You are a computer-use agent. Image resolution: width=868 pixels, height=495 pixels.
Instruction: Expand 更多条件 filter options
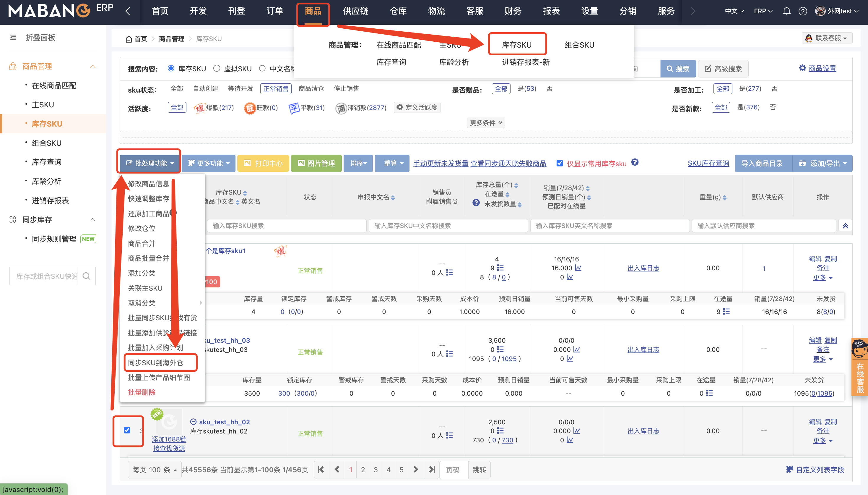point(486,123)
